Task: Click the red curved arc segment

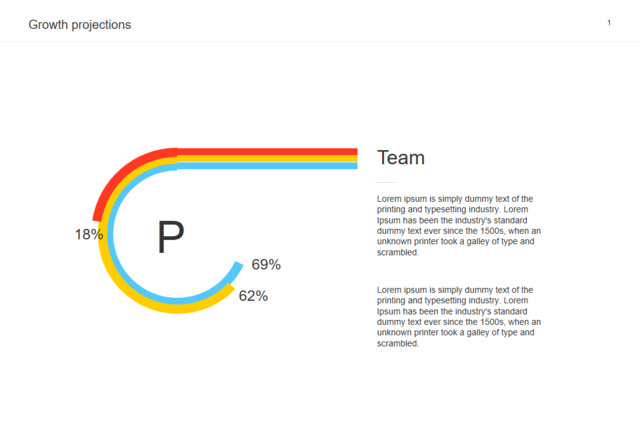Action: click(120, 174)
